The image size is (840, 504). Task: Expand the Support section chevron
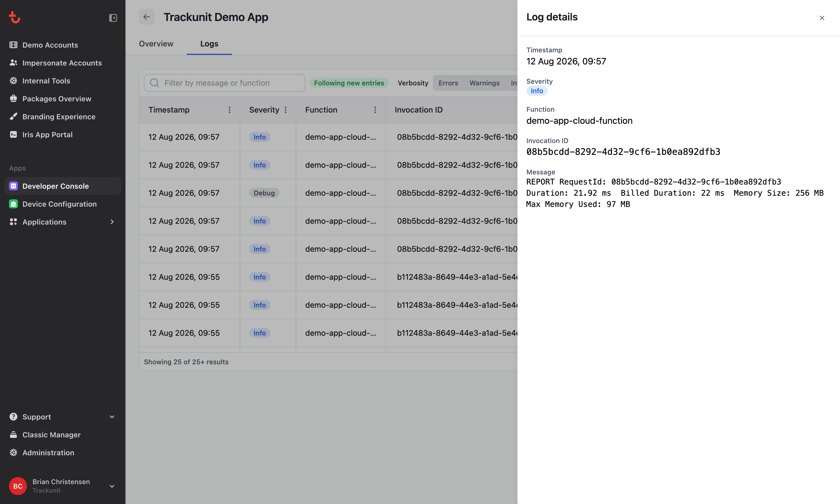coord(112,417)
